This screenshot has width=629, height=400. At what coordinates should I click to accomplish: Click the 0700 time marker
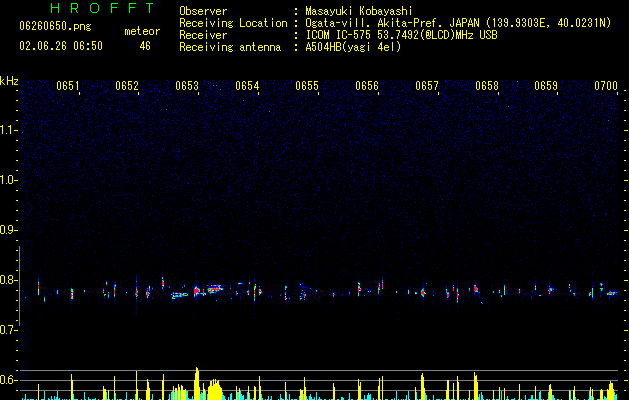(x=606, y=86)
